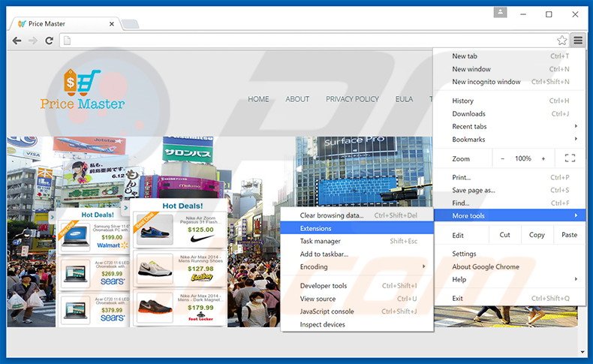Click the user profile icon in title bar
The image size is (593, 364).
click(x=500, y=13)
